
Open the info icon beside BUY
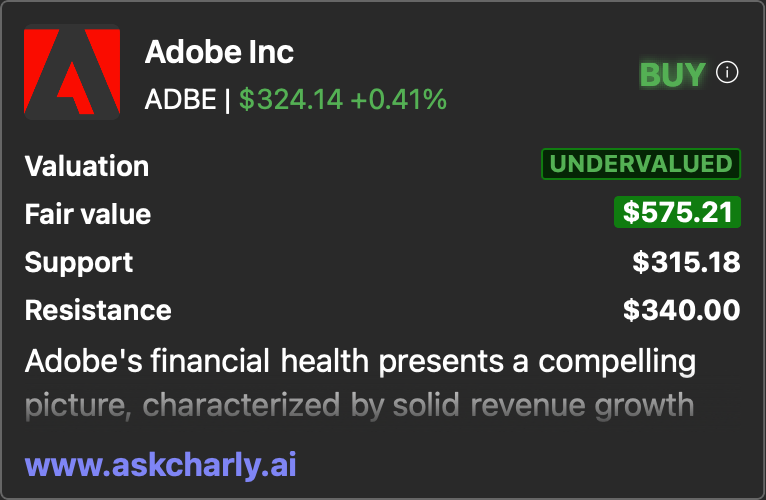tap(727, 73)
